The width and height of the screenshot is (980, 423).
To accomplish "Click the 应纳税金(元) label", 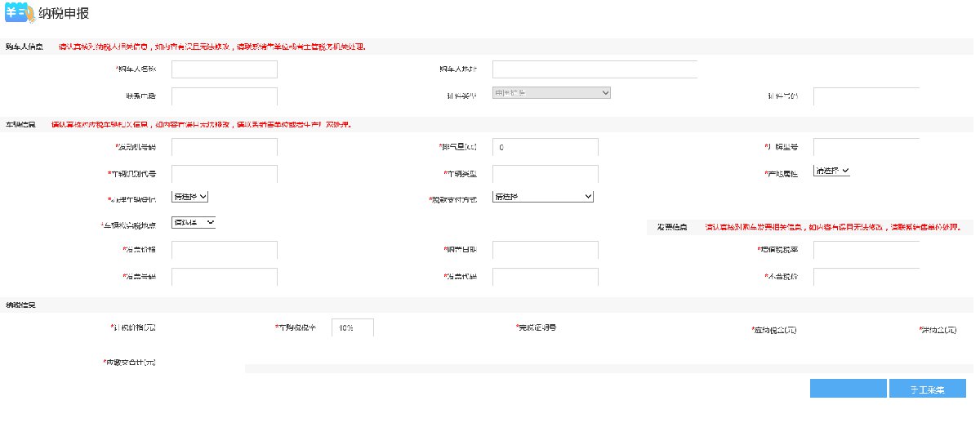I will (773, 330).
